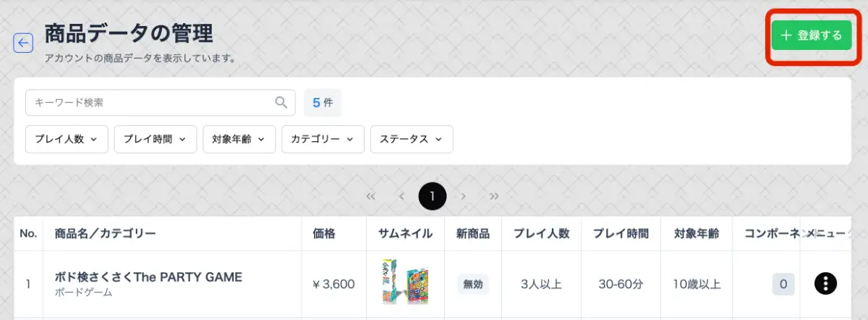This screenshot has height=320, width=868.
Task: Click the back arrow icon
Action: (23, 43)
